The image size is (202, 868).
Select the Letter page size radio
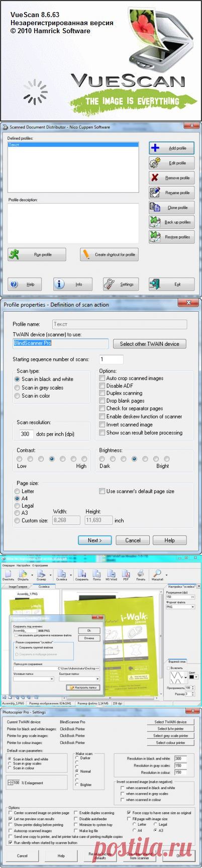point(25,491)
